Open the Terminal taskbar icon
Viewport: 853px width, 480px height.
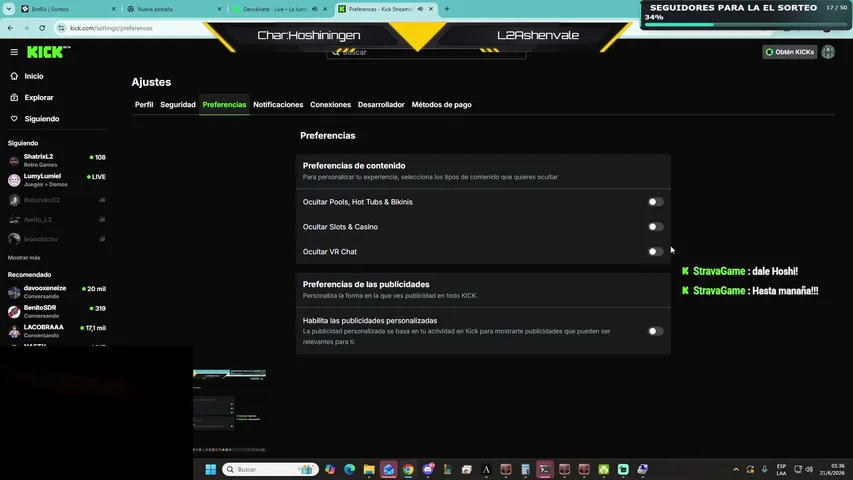click(x=545, y=469)
